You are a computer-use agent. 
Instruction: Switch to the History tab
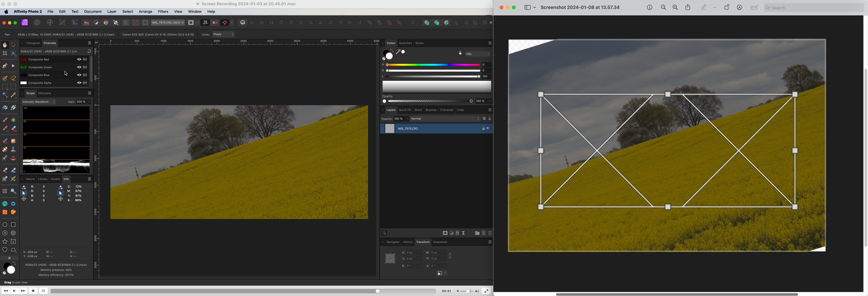tap(408, 242)
